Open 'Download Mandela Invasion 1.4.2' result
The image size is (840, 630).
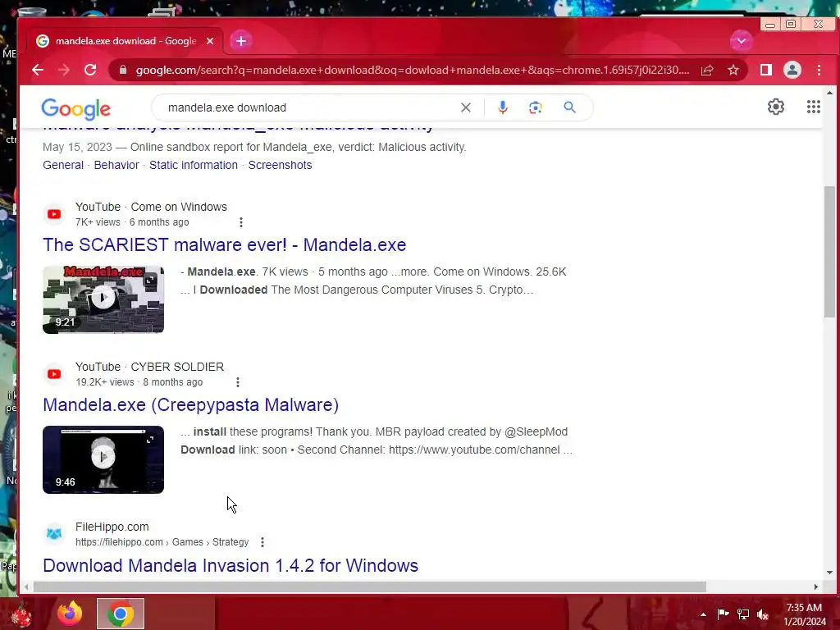(231, 566)
